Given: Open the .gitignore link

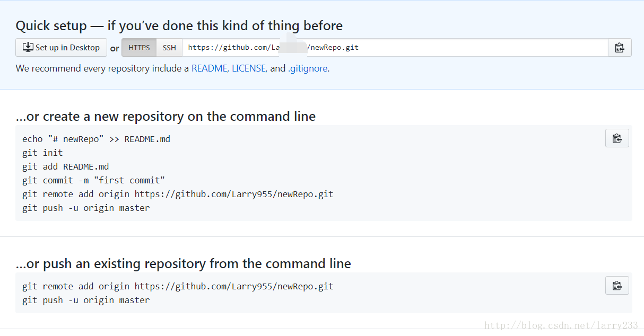Looking at the screenshot, I should (308, 68).
